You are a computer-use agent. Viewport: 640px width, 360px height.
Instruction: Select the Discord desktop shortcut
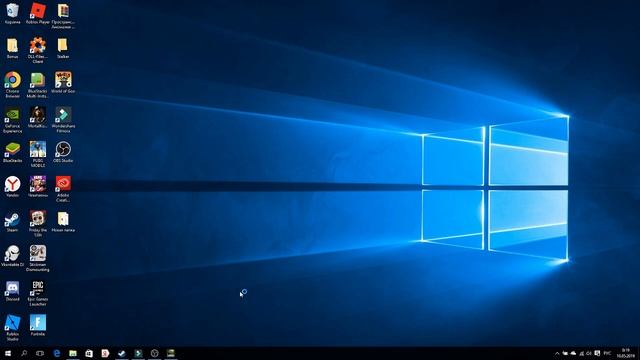tap(12, 291)
